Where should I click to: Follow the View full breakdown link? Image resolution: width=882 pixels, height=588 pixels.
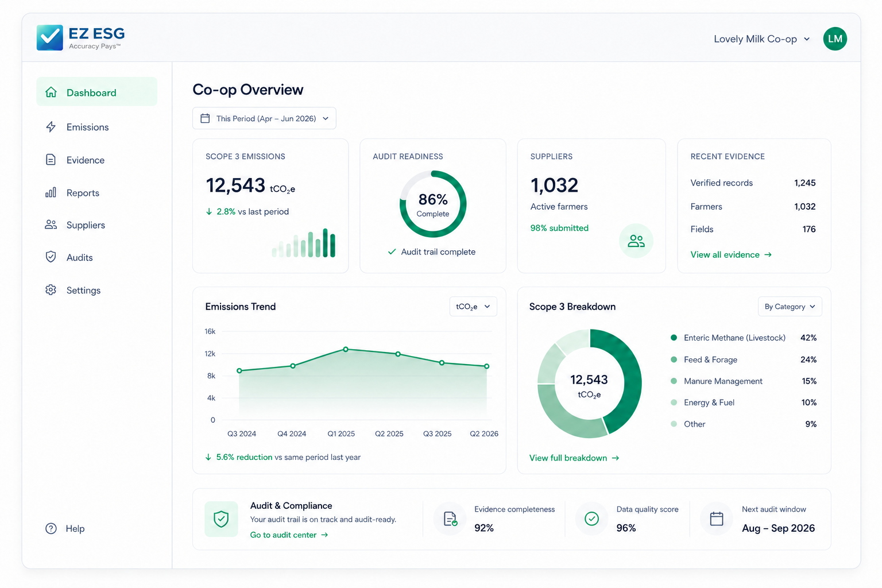(574, 458)
